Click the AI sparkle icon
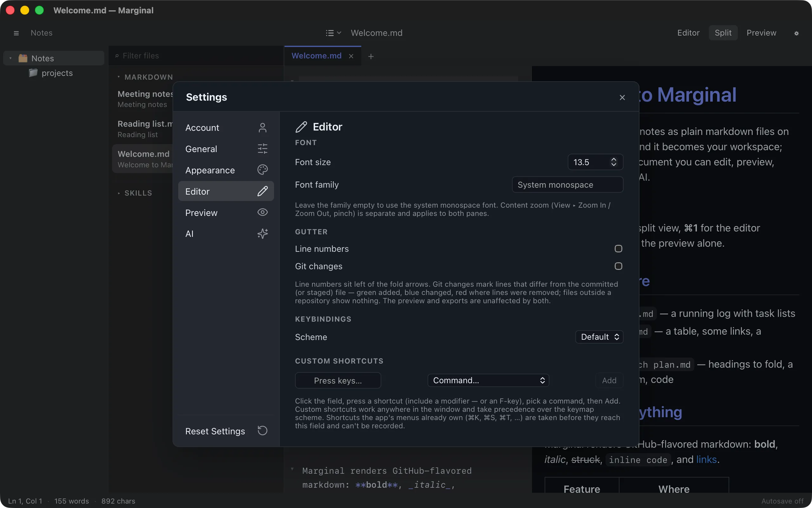The width and height of the screenshot is (812, 508). pos(262,233)
